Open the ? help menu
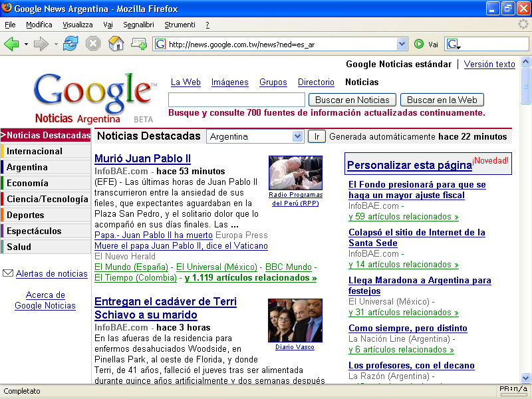The image size is (532, 399). [x=207, y=25]
